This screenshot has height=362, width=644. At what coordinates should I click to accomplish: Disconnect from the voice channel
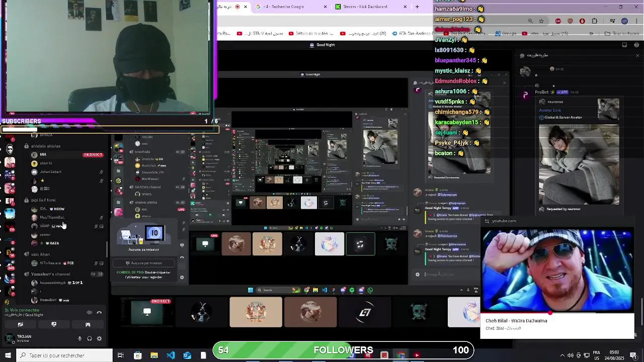99,312
